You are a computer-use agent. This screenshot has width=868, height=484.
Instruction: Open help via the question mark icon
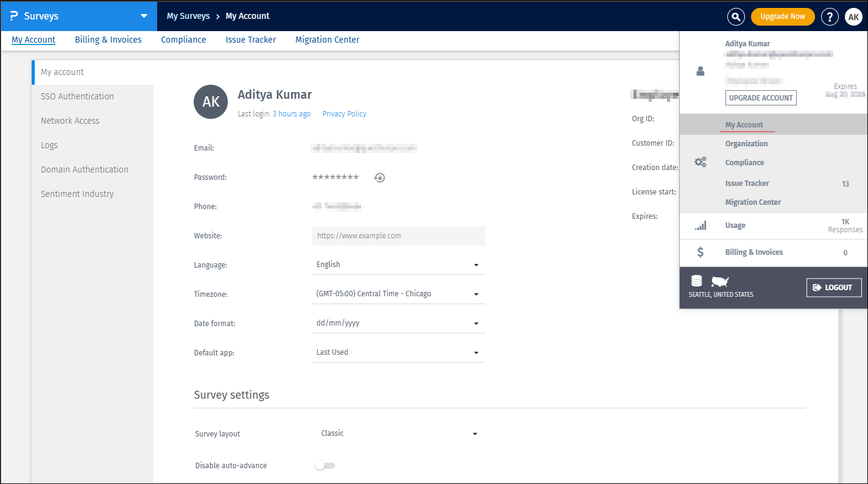click(830, 16)
